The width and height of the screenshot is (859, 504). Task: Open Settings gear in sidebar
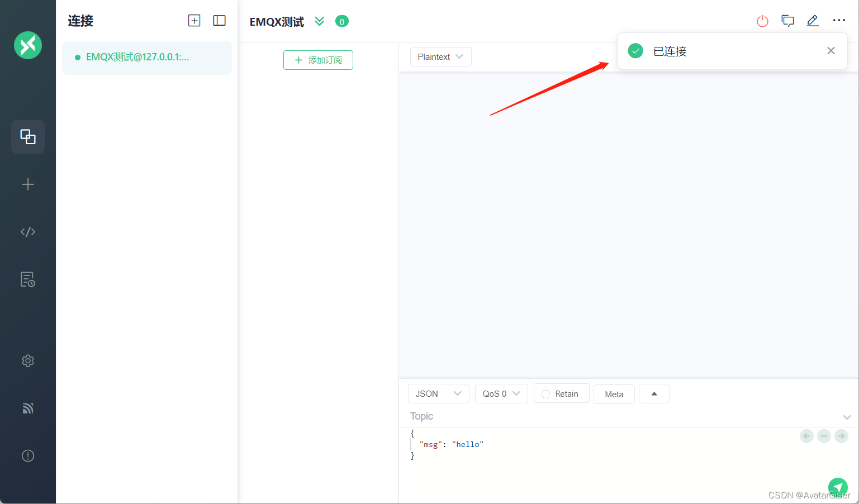click(28, 361)
